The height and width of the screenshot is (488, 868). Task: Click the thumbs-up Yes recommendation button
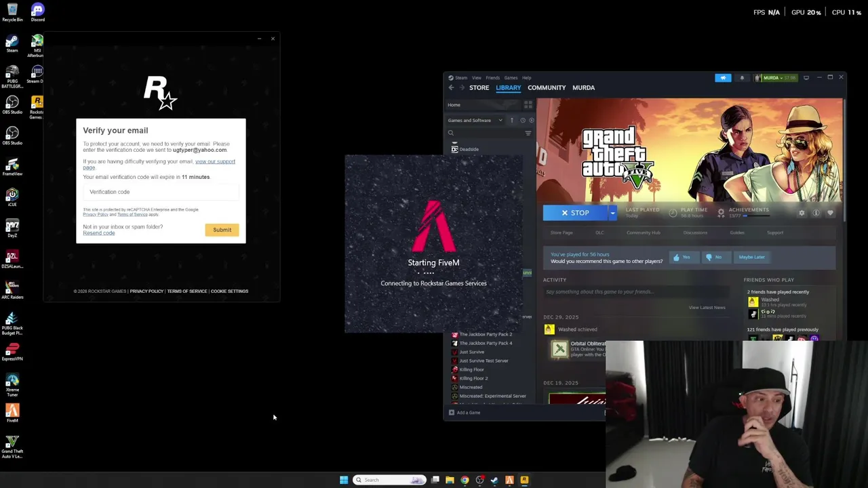[x=684, y=257]
